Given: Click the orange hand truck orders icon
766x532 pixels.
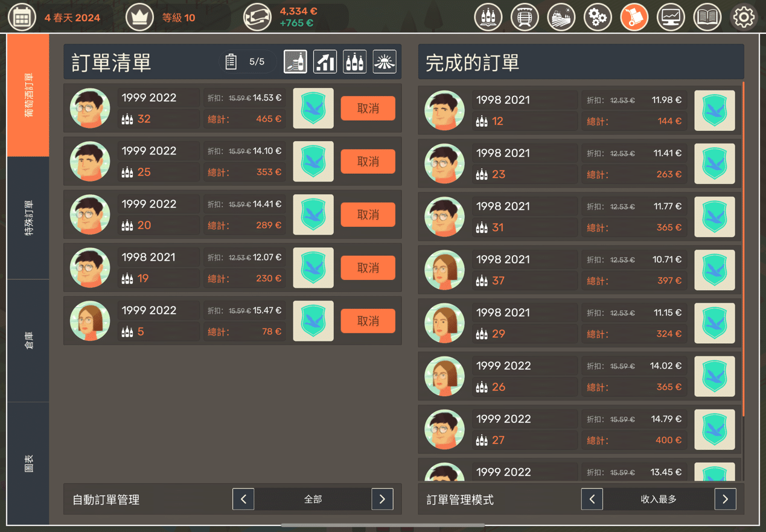Looking at the screenshot, I should (x=634, y=17).
